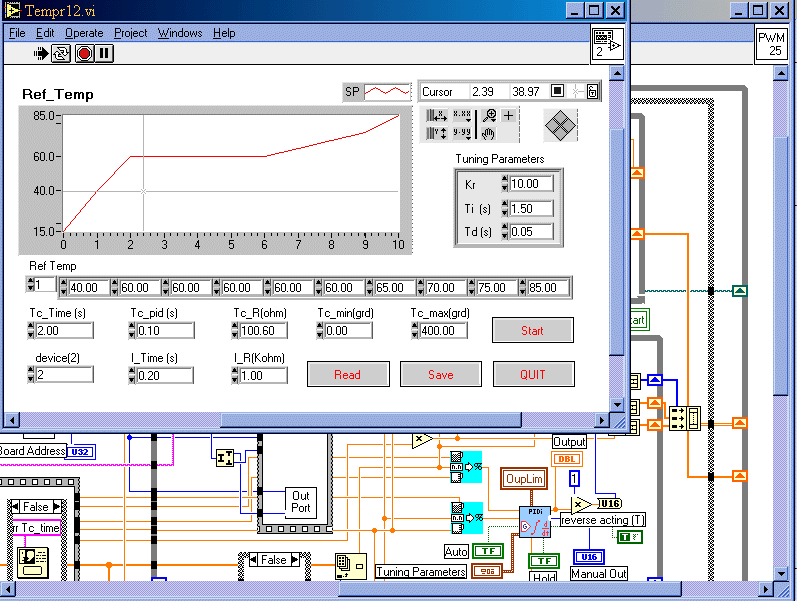Click the Run arrow button

[x=41, y=53]
